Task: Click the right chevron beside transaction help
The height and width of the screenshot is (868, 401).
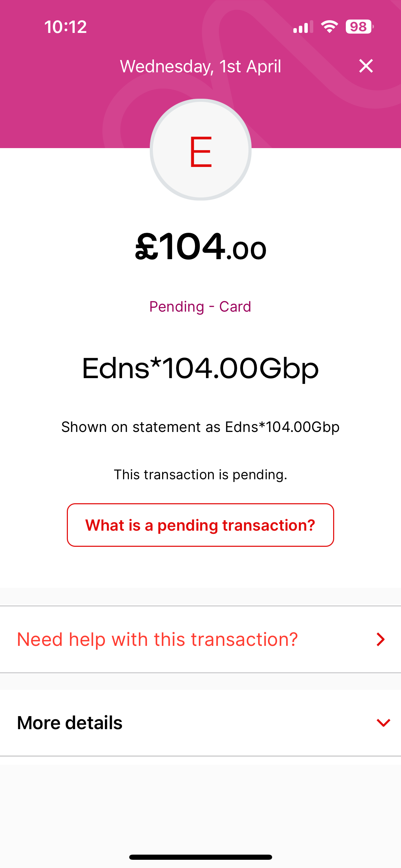Action: point(380,639)
